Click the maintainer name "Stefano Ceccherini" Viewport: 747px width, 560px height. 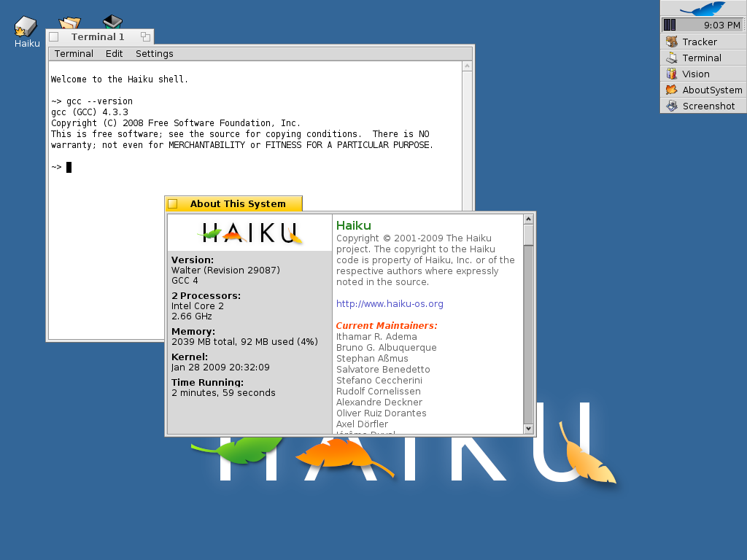379,381
